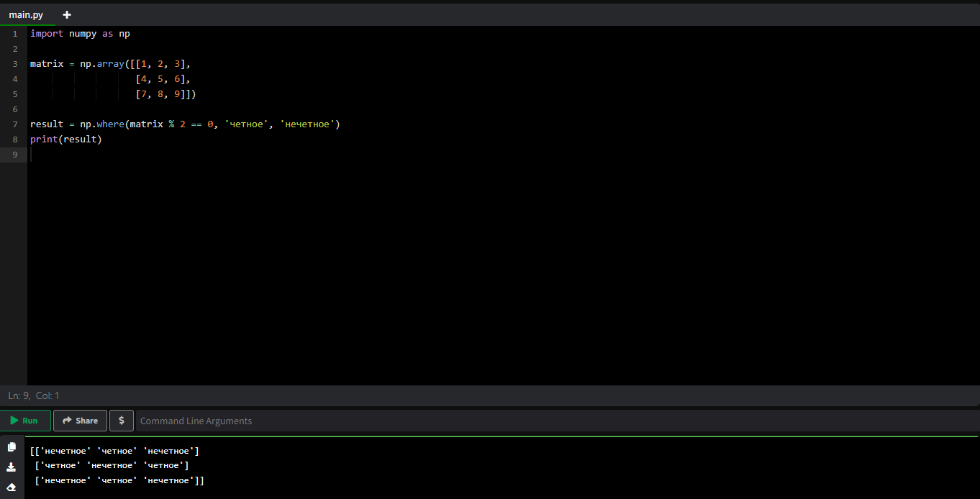Clear the output with the eraser icon
Viewport: 980px width, 499px height.
(x=12, y=487)
